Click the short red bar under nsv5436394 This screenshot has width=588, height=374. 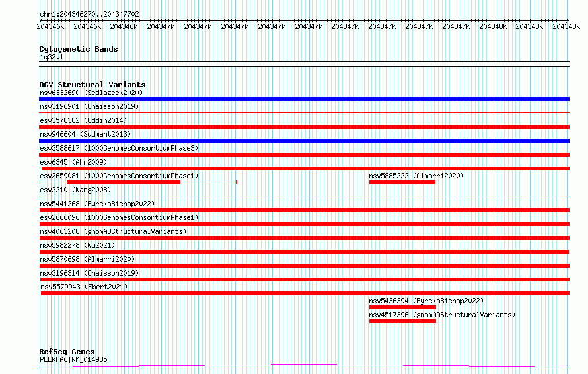403,307
